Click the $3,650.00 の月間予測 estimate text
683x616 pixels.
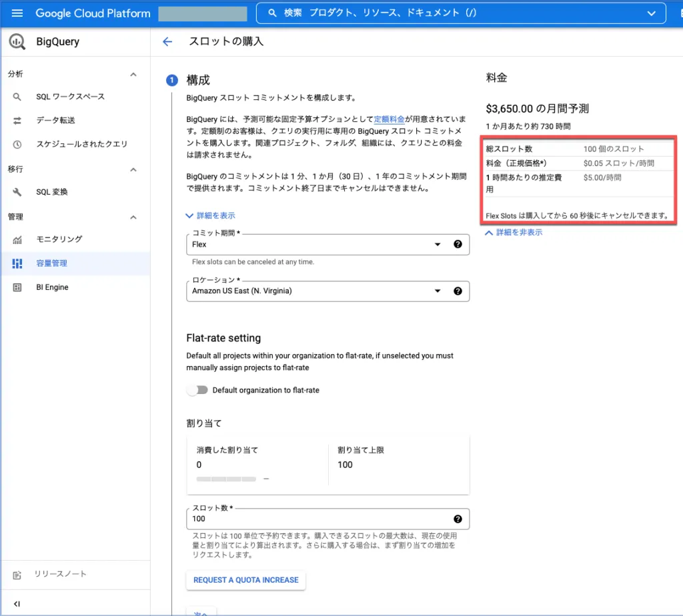click(537, 109)
